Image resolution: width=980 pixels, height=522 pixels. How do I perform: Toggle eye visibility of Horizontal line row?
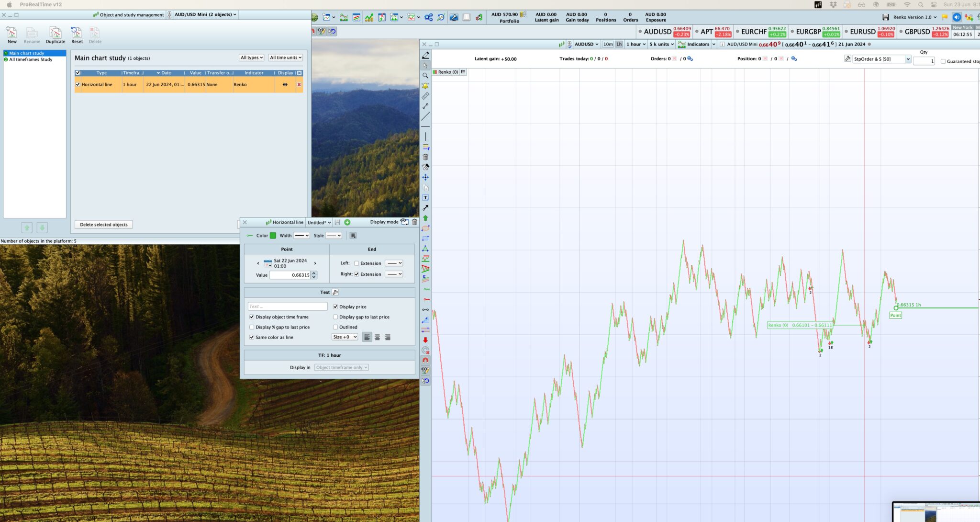click(x=285, y=85)
